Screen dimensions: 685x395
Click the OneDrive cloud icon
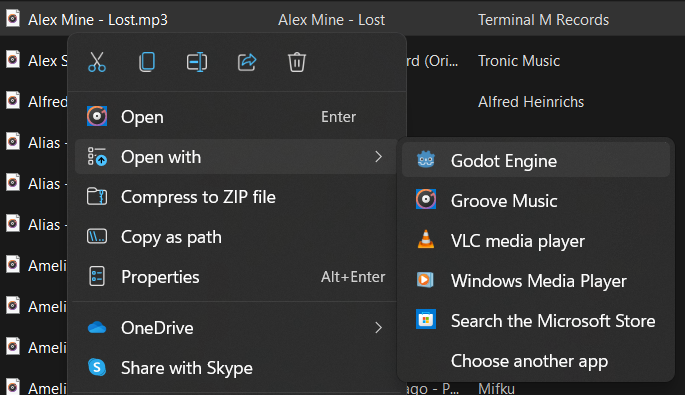[x=97, y=327]
